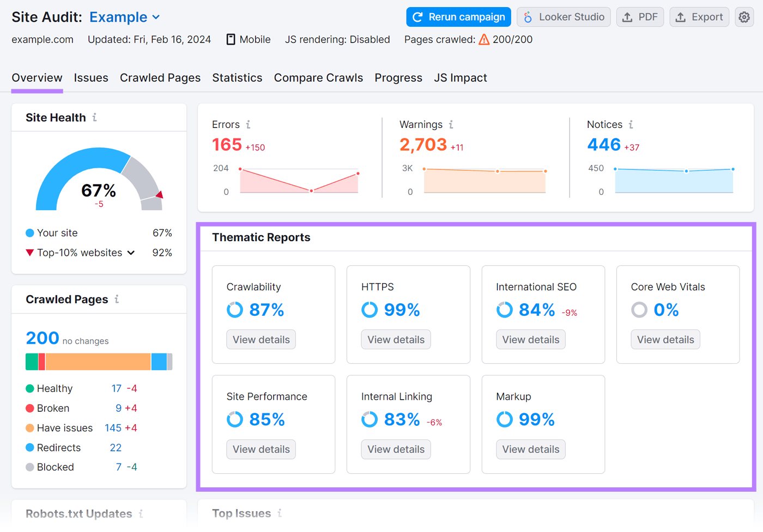Image resolution: width=763 pixels, height=532 pixels.
Task: Click the Errors info icon
Action: pyautogui.click(x=249, y=125)
